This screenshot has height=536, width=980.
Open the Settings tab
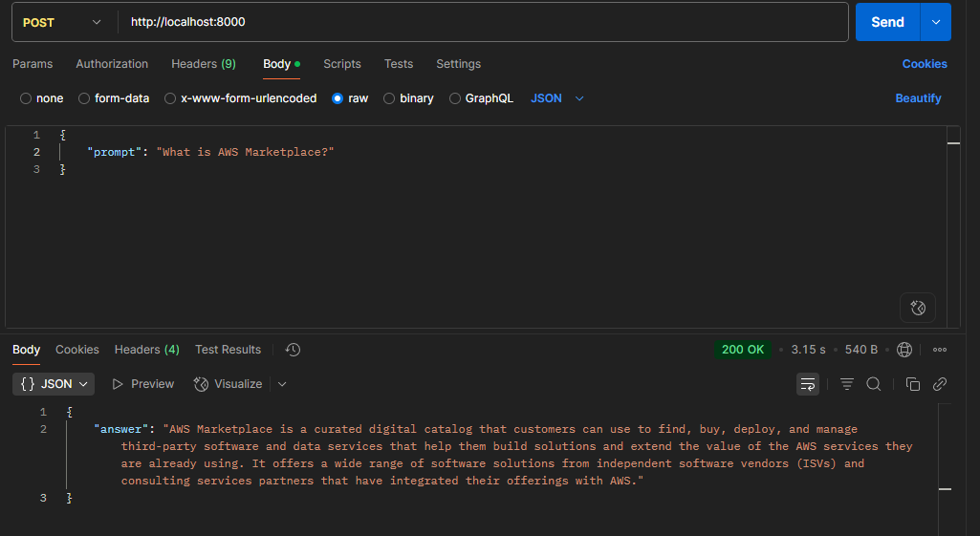point(458,64)
